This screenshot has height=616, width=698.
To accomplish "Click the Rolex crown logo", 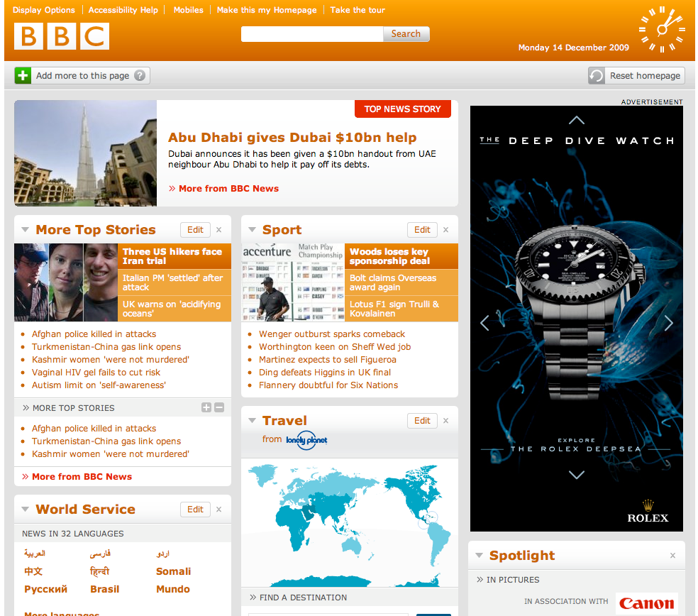I will [x=648, y=512].
